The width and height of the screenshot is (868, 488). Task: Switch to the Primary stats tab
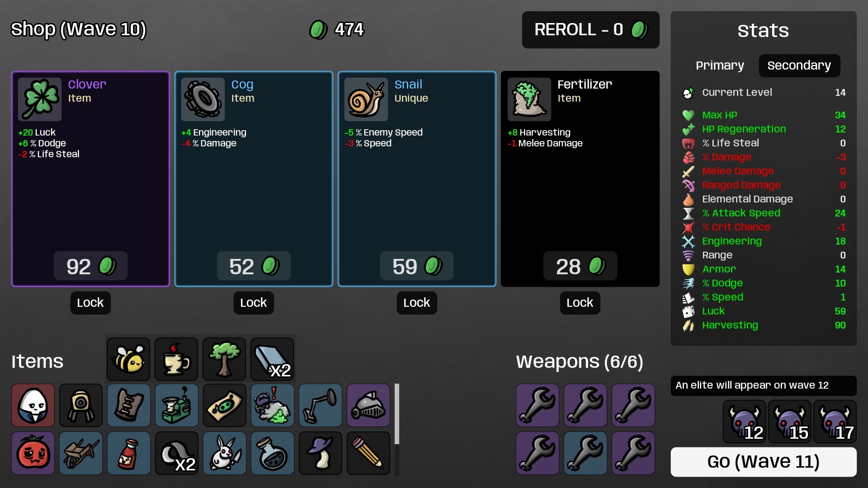point(720,66)
